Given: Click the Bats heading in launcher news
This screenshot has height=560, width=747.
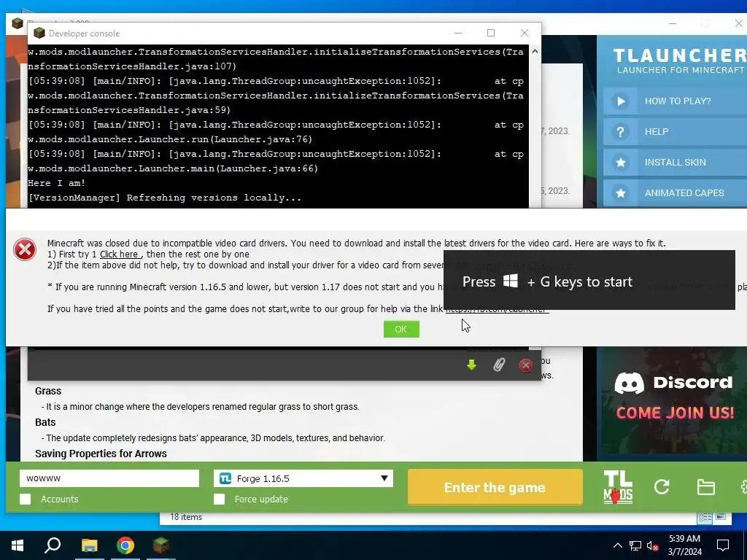Looking at the screenshot, I should pos(45,422).
